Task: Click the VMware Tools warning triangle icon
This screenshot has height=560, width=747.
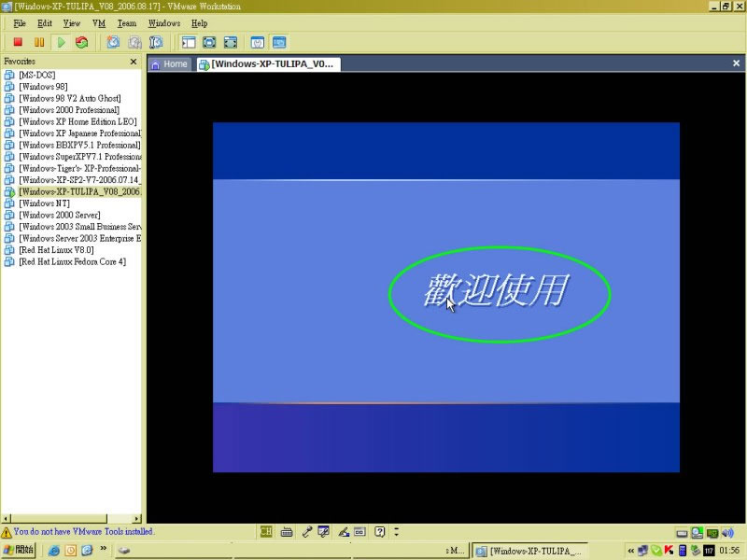Action: pyautogui.click(x=7, y=532)
